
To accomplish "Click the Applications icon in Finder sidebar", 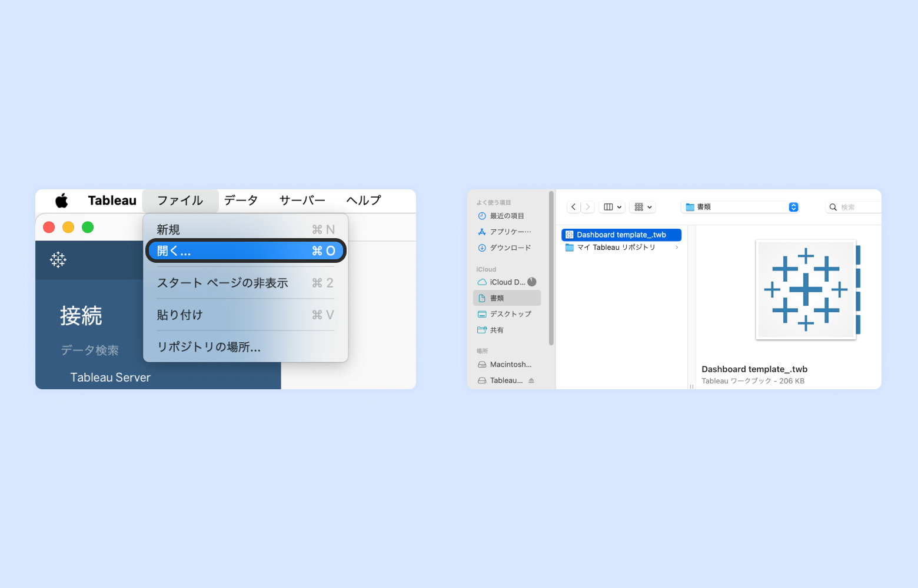I will [x=482, y=232].
